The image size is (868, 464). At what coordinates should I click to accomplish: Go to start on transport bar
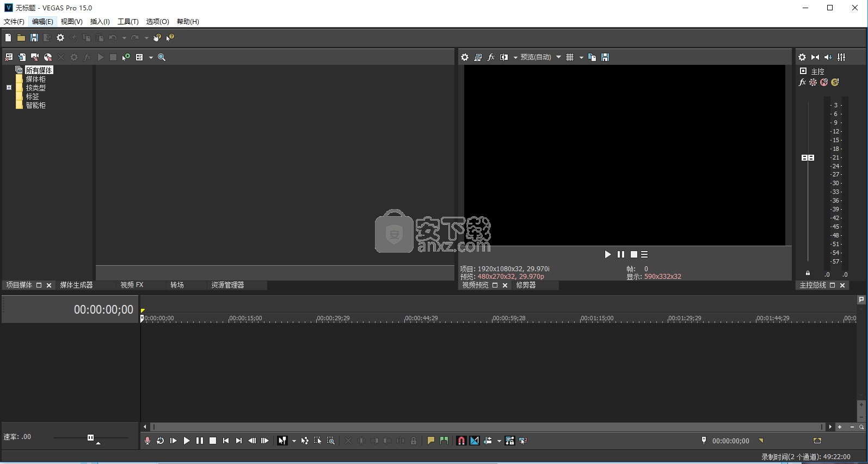click(226, 441)
